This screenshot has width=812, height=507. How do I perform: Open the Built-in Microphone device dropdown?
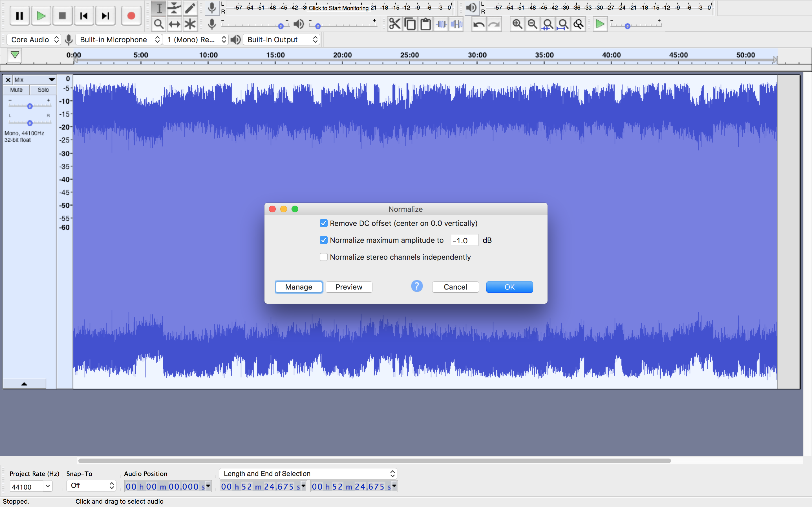point(119,39)
